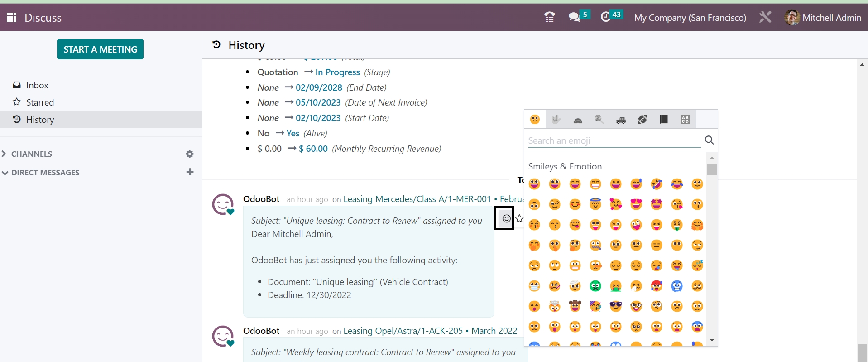Open activities clock icon with 43
The height and width of the screenshot is (362, 868).
click(606, 17)
